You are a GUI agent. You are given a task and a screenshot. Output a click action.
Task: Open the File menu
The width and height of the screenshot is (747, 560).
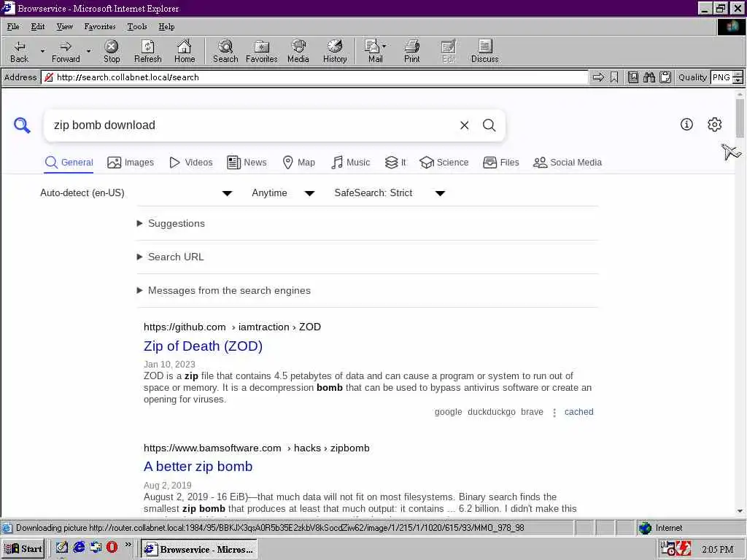[x=13, y=27]
